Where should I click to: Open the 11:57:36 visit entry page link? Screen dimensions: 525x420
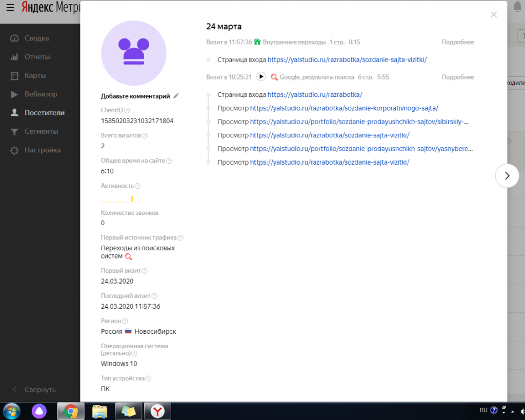pyautogui.click(x=347, y=59)
